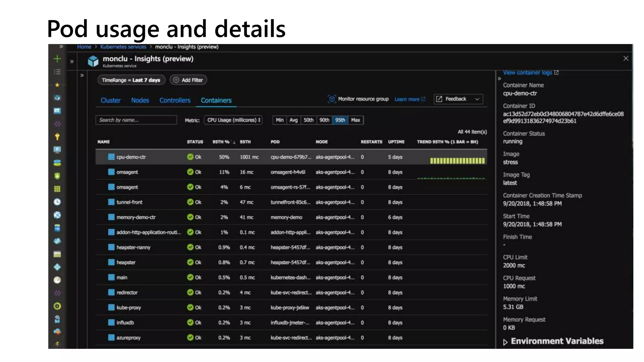This screenshot has height=362, width=644.
Task: Switch to the Nodes tab
Action: tap(140, 100)
